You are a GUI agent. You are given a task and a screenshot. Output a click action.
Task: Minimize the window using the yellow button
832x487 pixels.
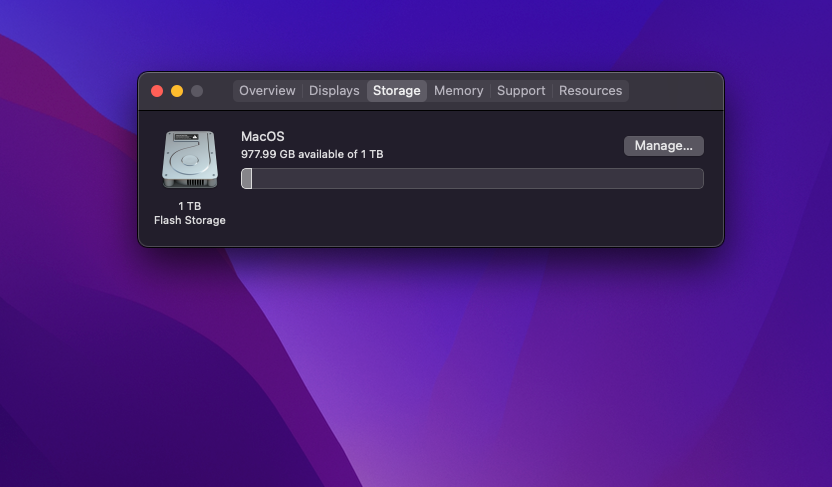[x=177, y=91]
